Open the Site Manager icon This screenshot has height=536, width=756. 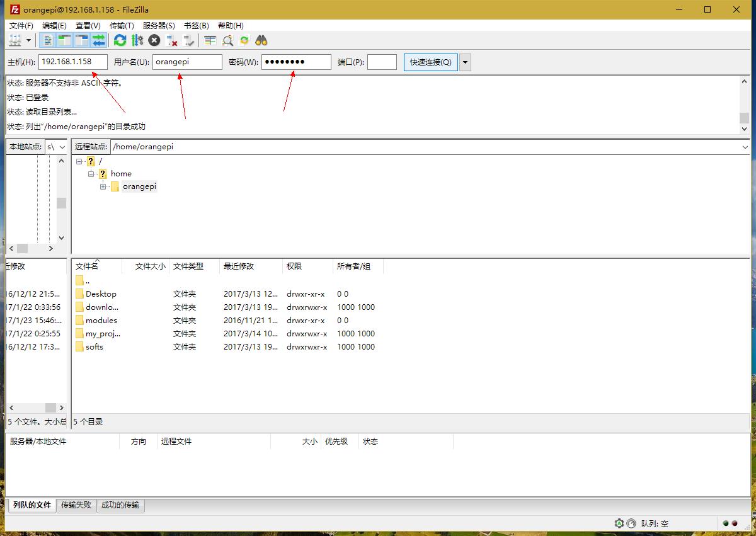point(15,40)
